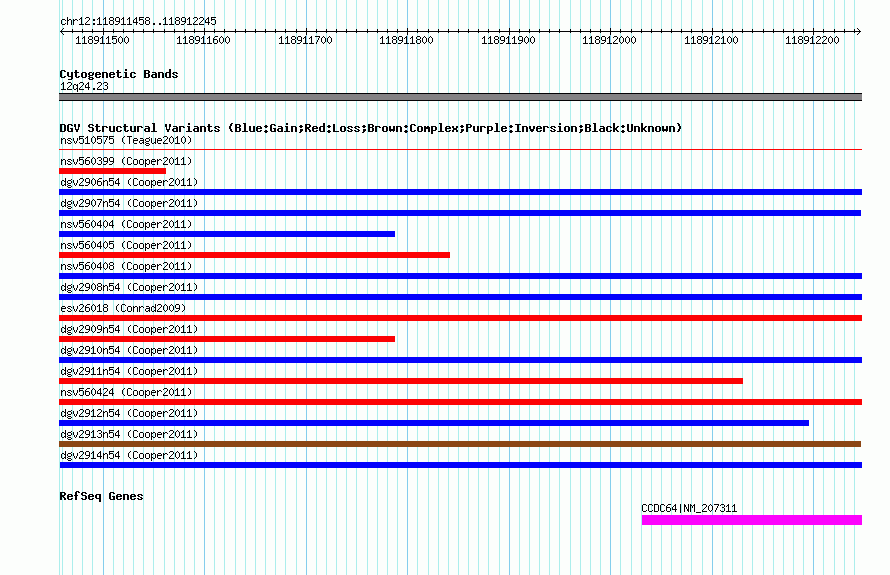The width and height of the screenshot is (890, 575).
Task: Click the 118911500 ruler position
Action: 102,40
